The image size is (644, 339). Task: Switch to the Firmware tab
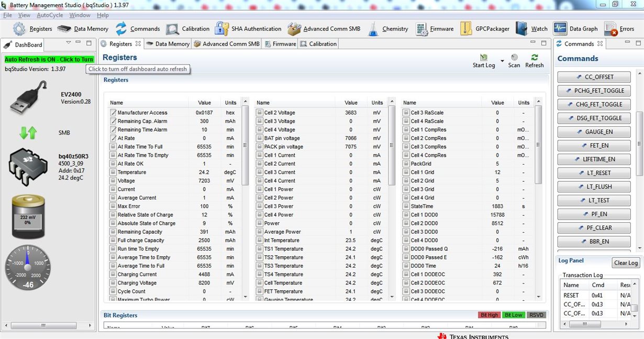280,44
